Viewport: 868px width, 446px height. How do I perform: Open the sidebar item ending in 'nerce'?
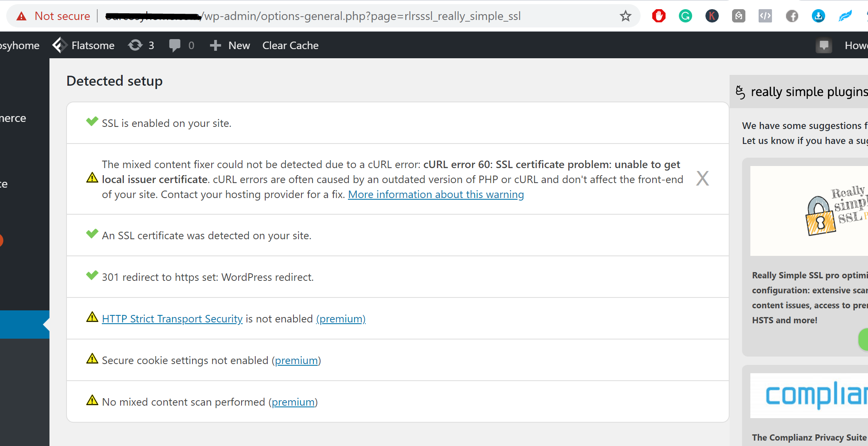click(13, 118)
